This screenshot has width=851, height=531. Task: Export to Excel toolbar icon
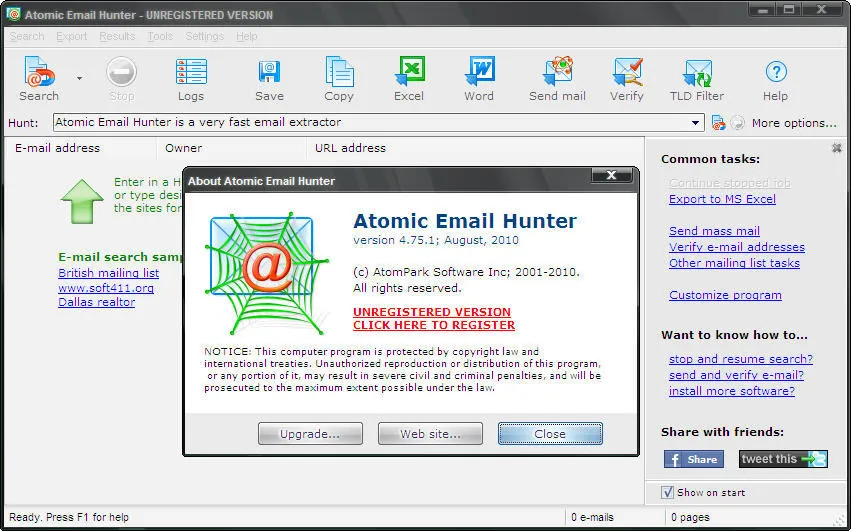[409, 79]
